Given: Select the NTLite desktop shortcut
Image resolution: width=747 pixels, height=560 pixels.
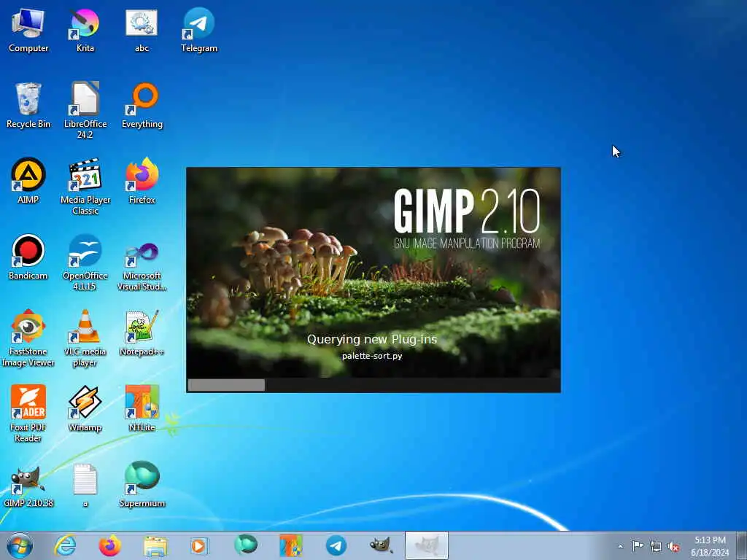Looking at the screenshot, I should point(142,408).
